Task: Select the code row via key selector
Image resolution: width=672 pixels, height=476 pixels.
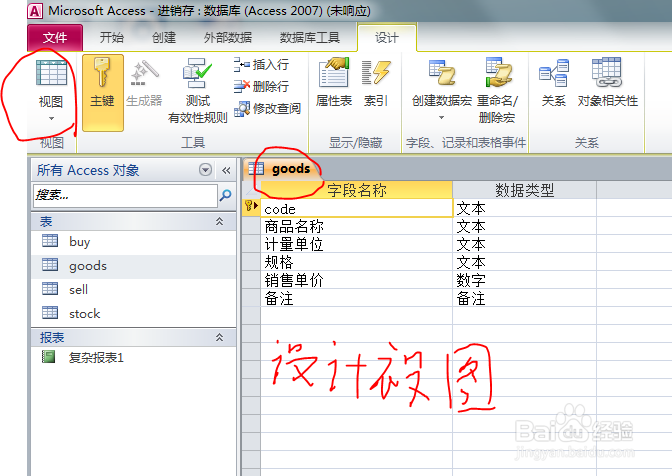Action: [251, 208]
